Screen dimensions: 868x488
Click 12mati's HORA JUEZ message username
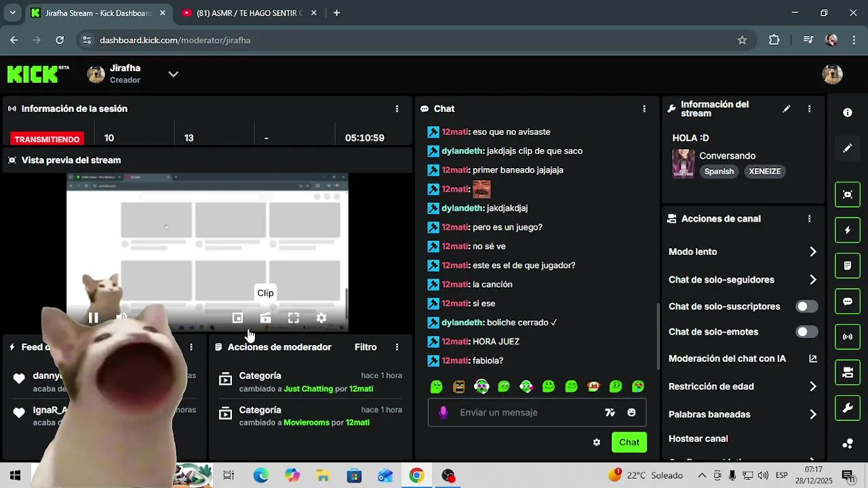(456, 342)
